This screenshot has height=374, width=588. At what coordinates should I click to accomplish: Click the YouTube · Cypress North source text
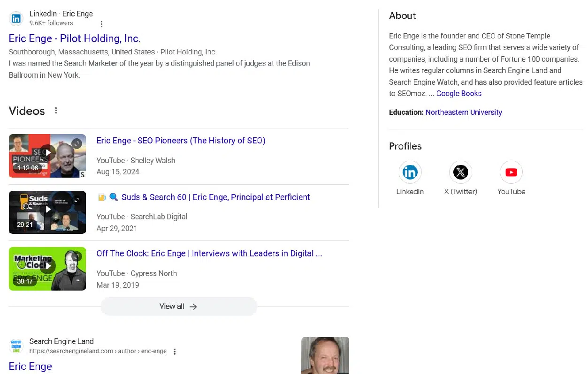(137, 273)
